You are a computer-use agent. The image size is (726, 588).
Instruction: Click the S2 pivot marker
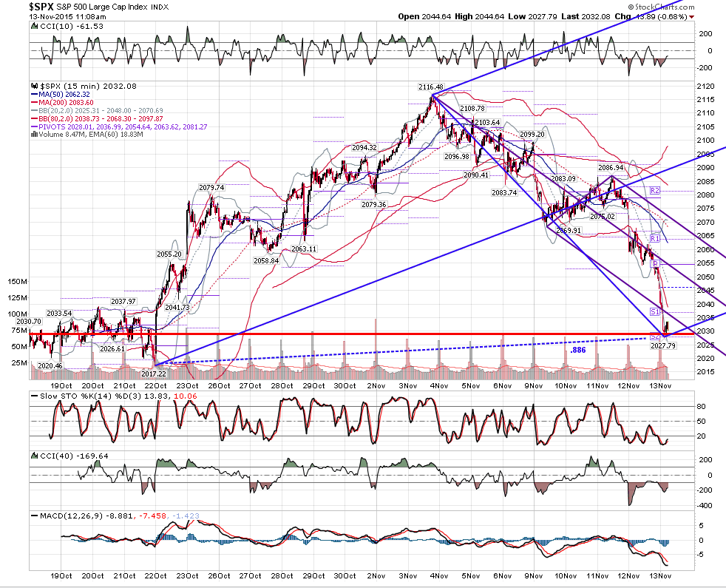[x=655, y=337]
